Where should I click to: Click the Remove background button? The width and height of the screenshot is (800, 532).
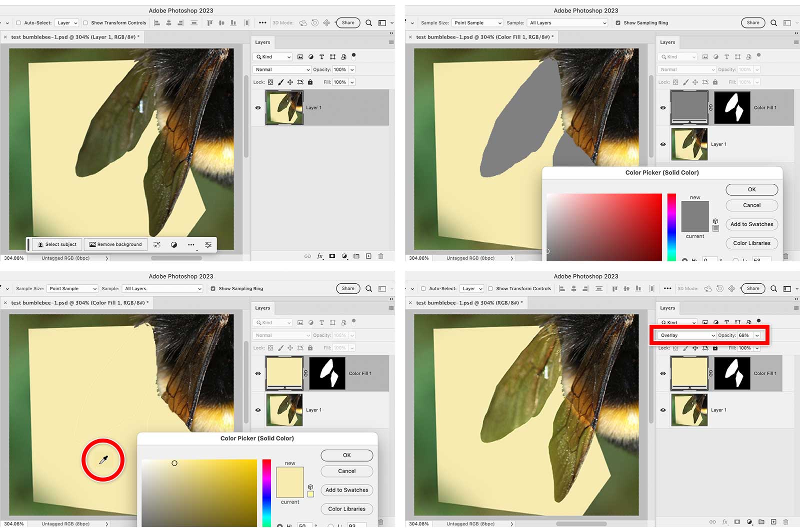[x=115, y=244]
